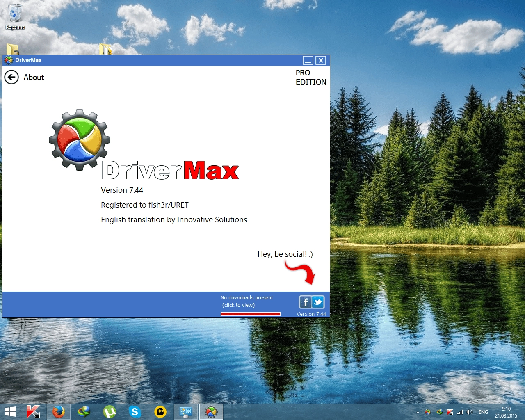Open the Windows Start button
The width and height of the screenshot is (525, 420).
click(x=10, y=412)
